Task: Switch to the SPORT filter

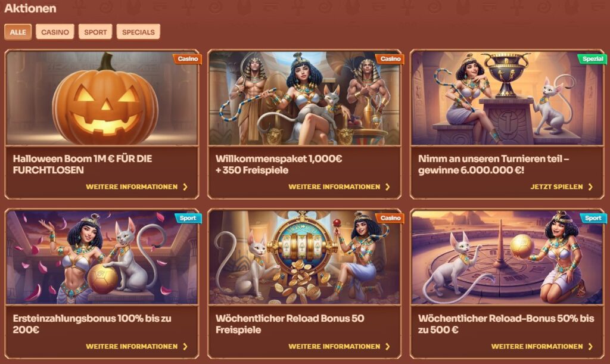Action: (x=95, y=32)
